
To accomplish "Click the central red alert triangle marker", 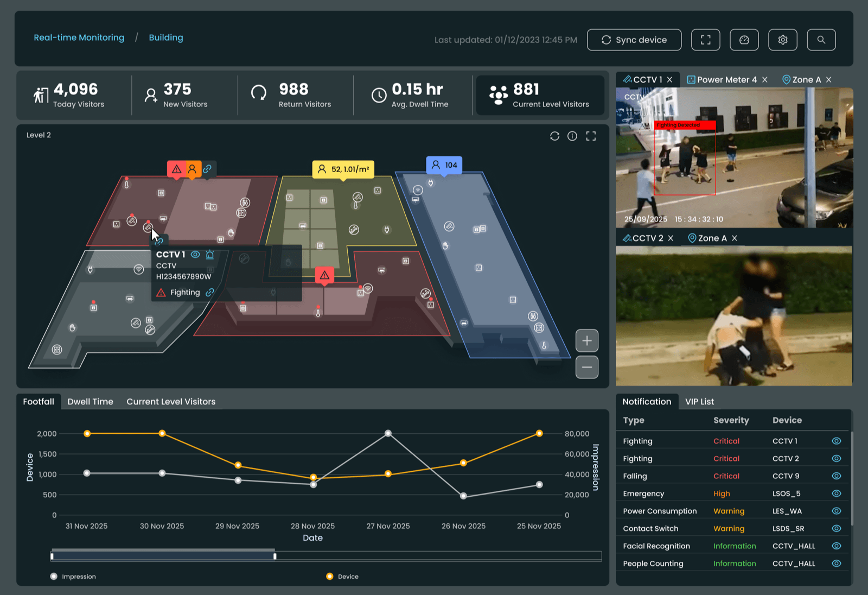I will (324, 275).
